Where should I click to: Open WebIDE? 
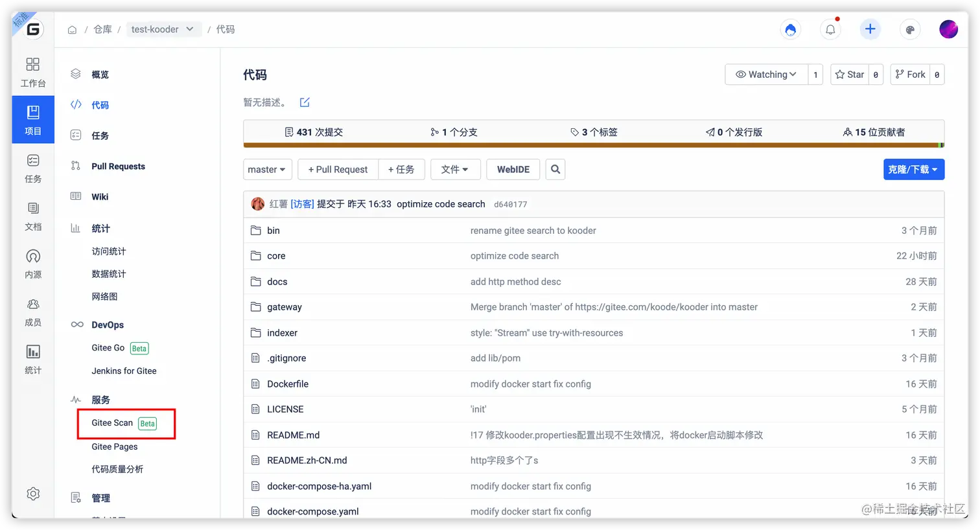(x=513, y=169)
